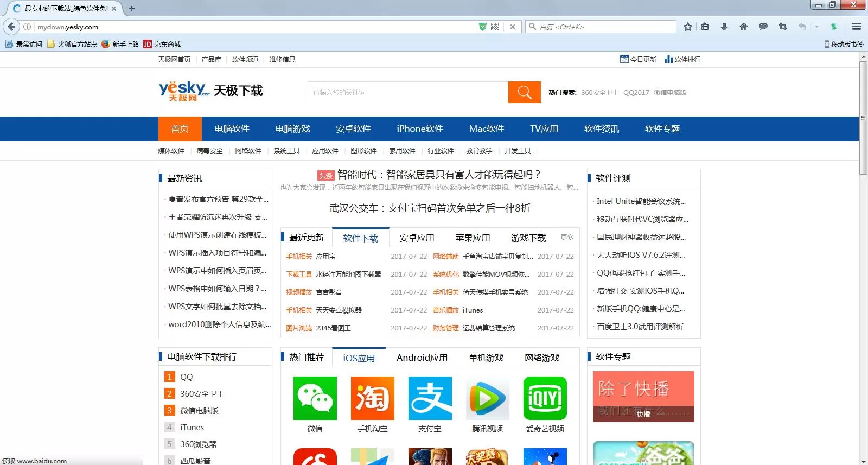This screenshot has height=465, width=868.
Task: Switch to the 安卓应用 tab
Action: 417,238
